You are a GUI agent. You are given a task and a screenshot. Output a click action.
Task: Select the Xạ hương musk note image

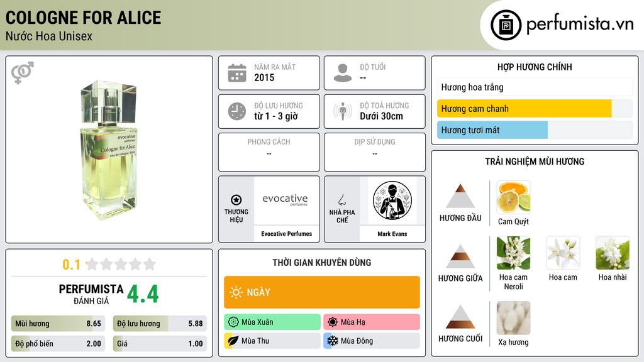(x=513, y=318)
